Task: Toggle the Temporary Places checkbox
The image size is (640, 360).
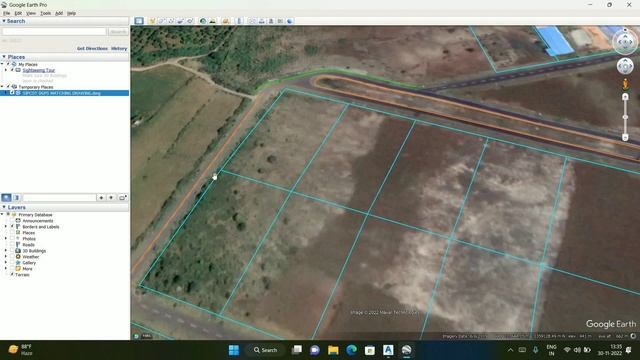Action: (8, 87)
